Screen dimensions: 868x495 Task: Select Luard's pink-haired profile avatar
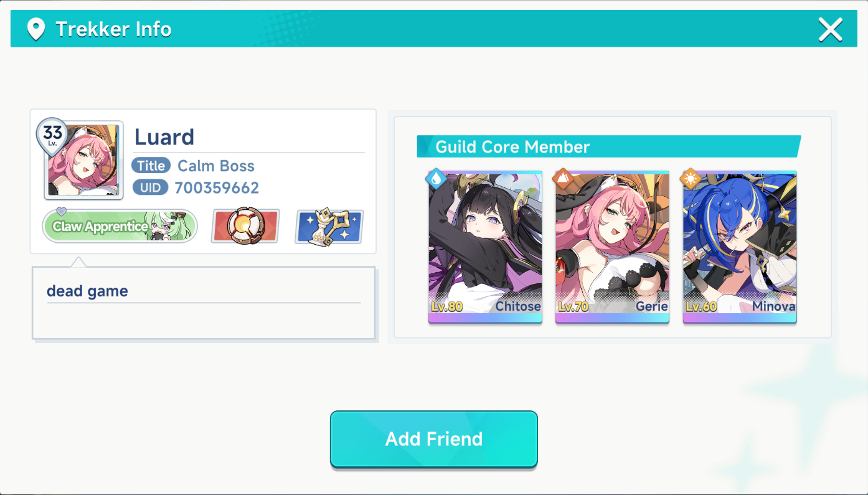[x=83, y=160]
